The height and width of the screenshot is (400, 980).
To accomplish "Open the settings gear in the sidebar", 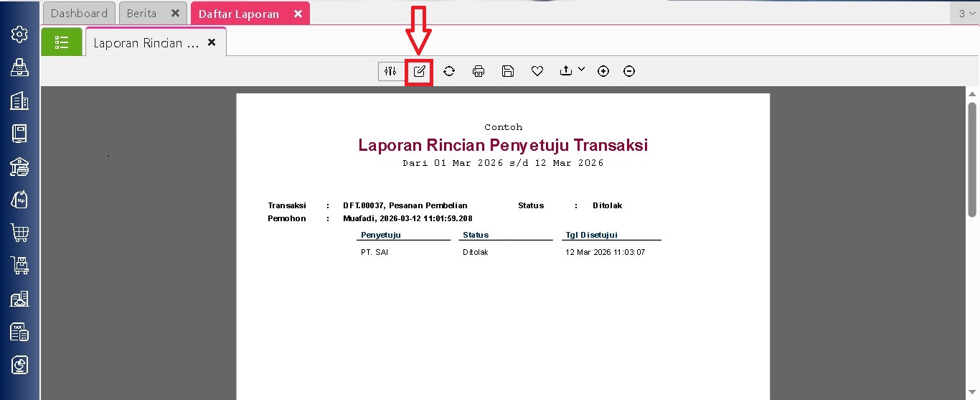I will [19, 34].
